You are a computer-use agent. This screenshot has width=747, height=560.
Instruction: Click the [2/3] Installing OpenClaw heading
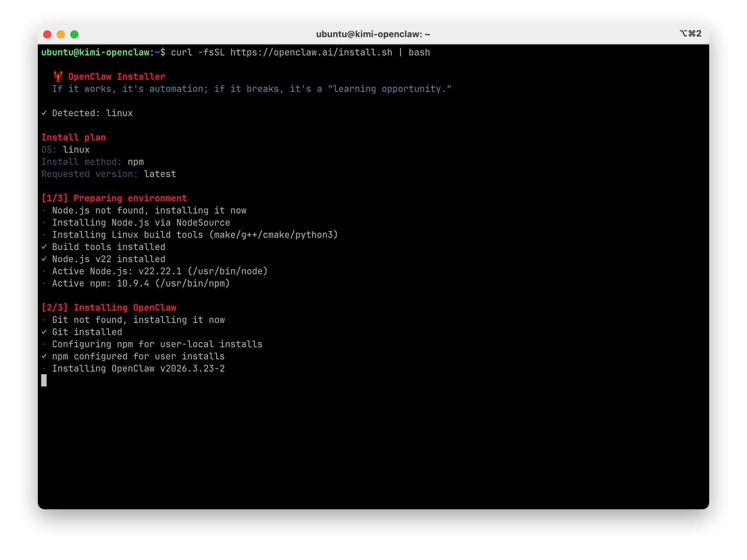tap(109, 307)
